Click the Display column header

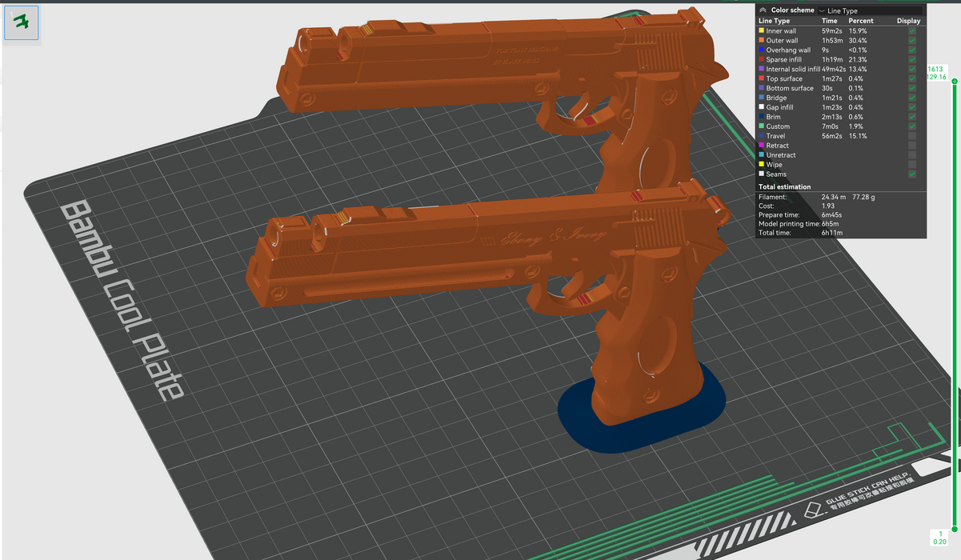coord(908,21)
